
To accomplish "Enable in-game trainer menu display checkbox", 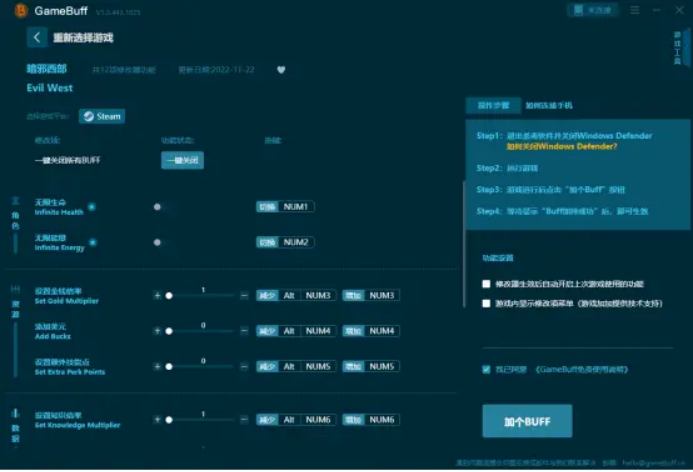I will (x=486, y=303).
